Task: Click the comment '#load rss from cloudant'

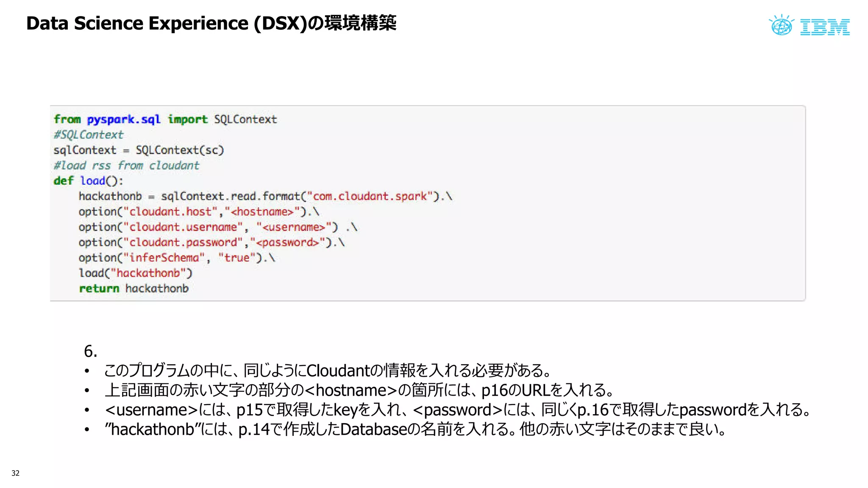Action: tap(126, 166)
